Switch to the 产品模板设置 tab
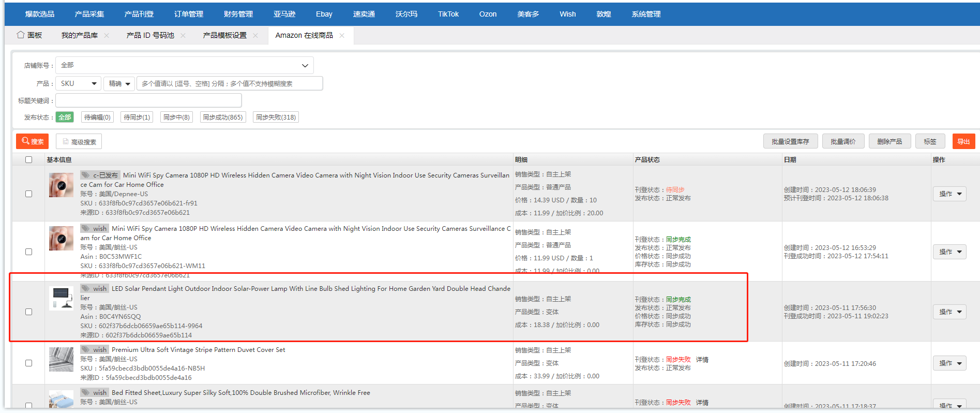 [225, 35]
